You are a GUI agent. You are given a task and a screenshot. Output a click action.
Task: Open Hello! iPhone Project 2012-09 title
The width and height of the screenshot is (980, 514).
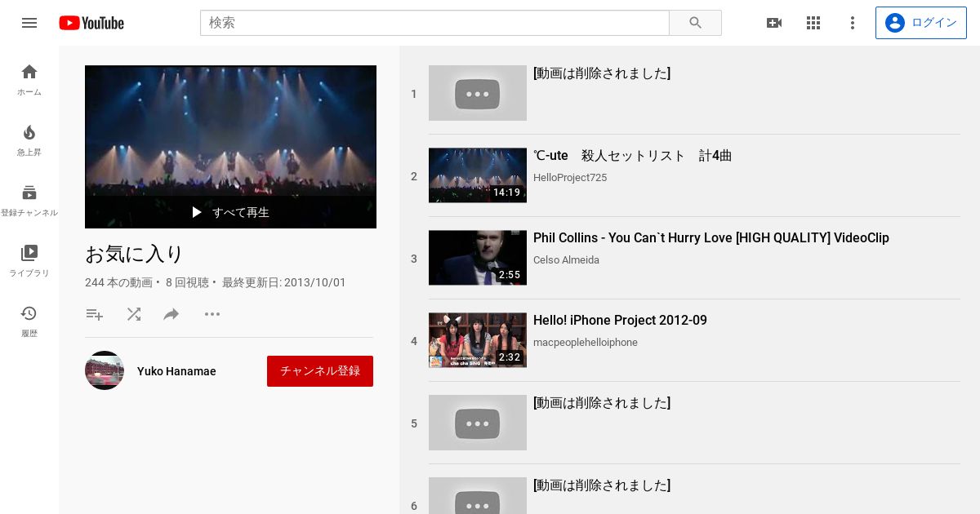click(x=620, y=321)
